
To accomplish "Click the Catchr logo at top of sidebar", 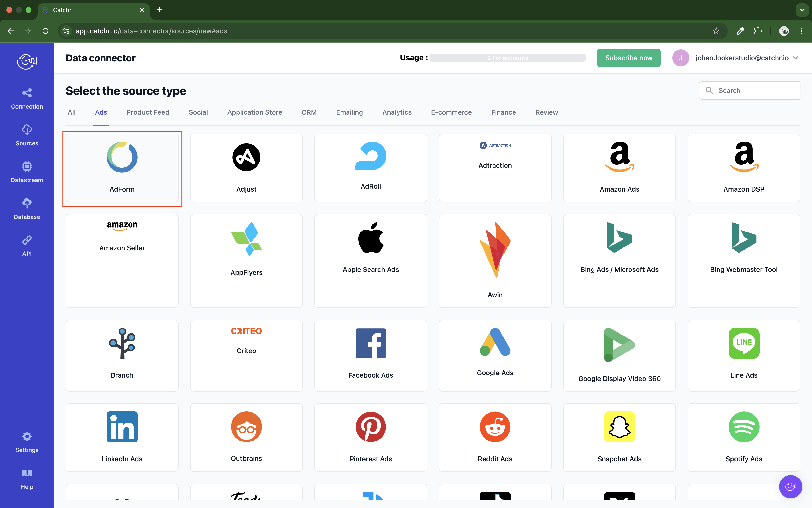I will pos(27,61).
